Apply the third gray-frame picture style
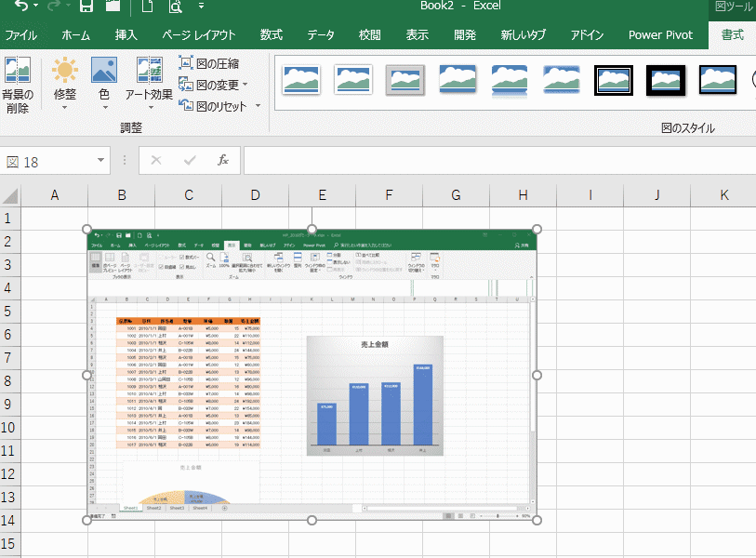The width and height of the screenshot is (756, 558). (x=405, y=80)
